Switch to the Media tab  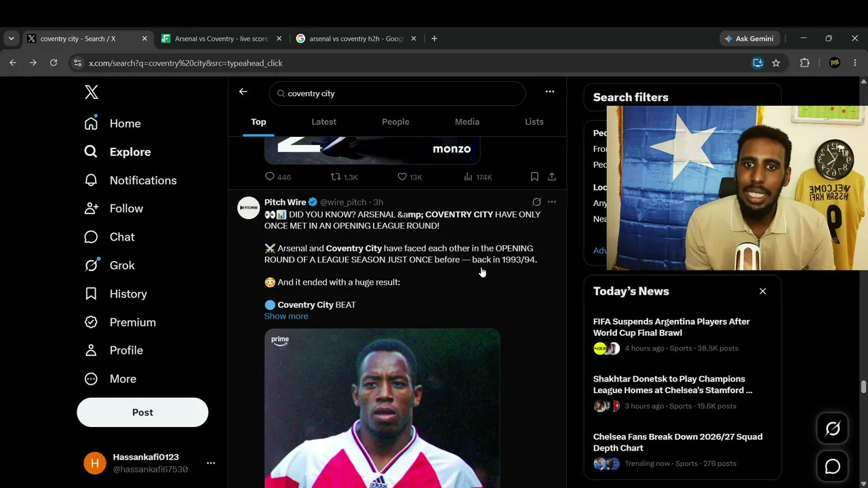point(467,122)
